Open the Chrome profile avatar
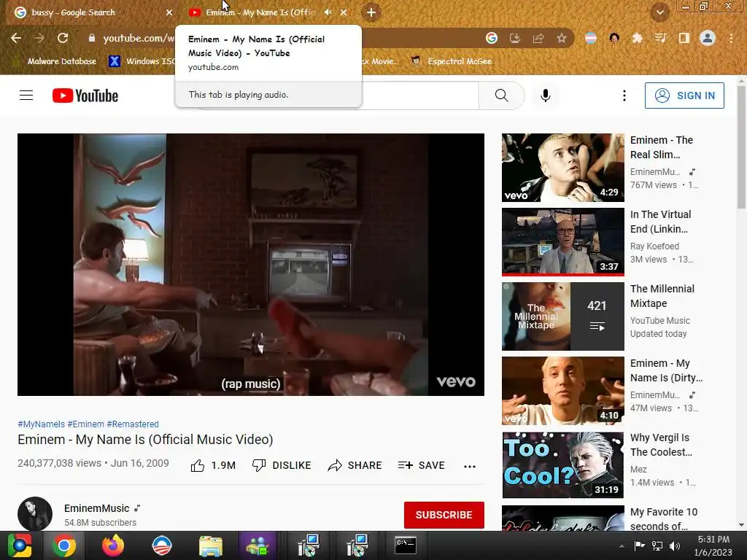 tap(708, 38)
